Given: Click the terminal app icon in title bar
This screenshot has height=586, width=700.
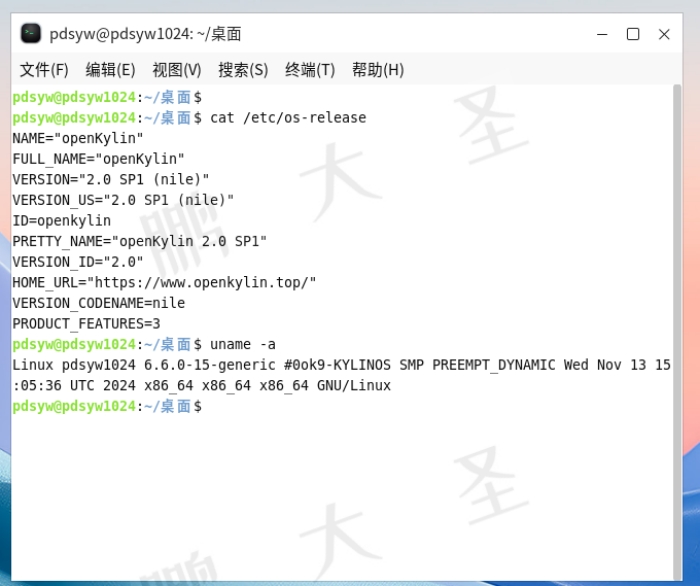Looking at the screenshot, I should point(31,34).
